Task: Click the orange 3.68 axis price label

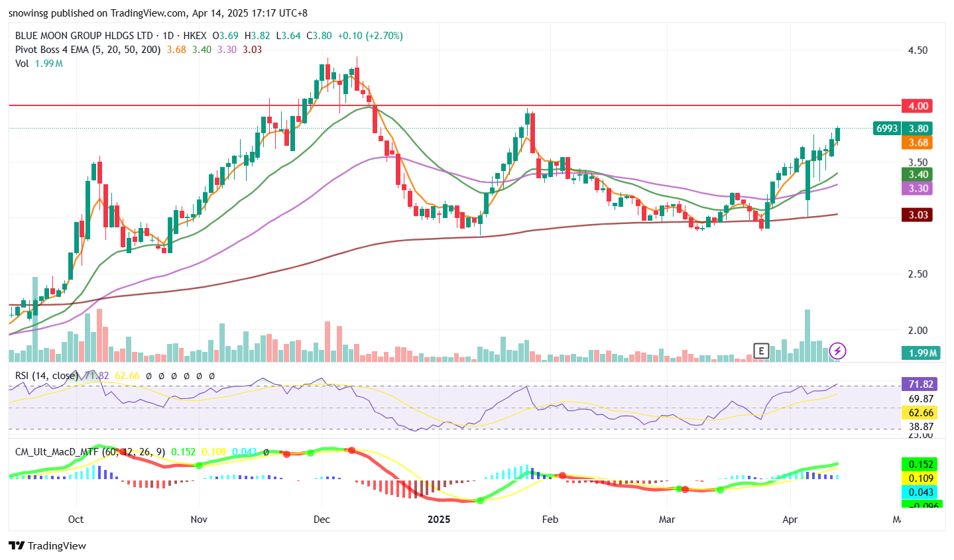Action: [918, 142]
